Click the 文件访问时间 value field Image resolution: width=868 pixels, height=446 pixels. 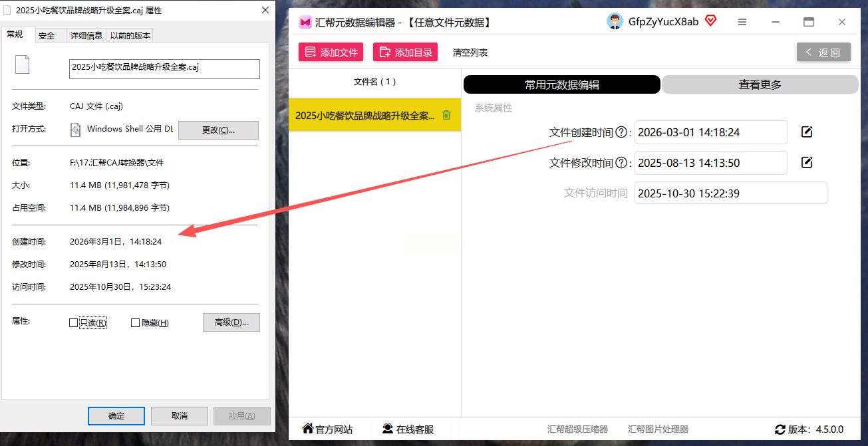pos(731,193)
